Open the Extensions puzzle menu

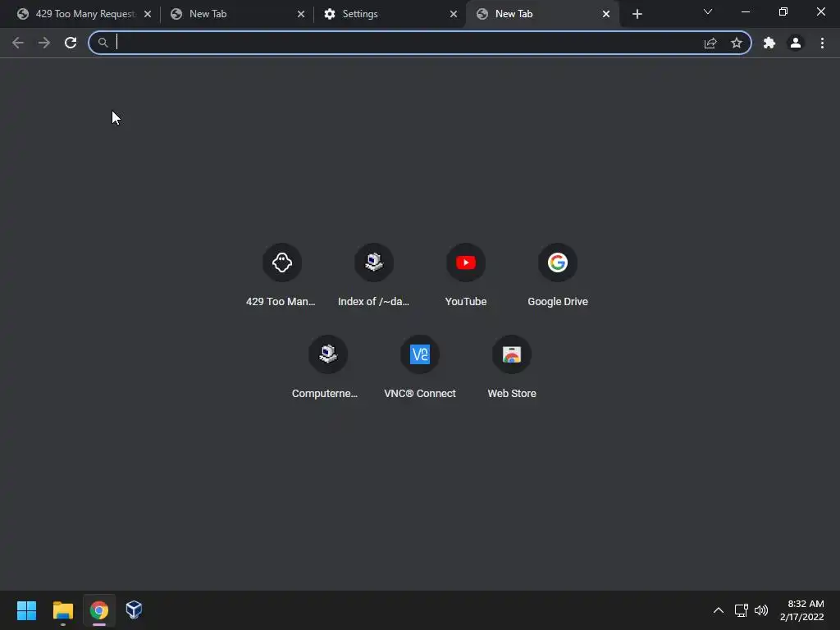pos(769,43)
